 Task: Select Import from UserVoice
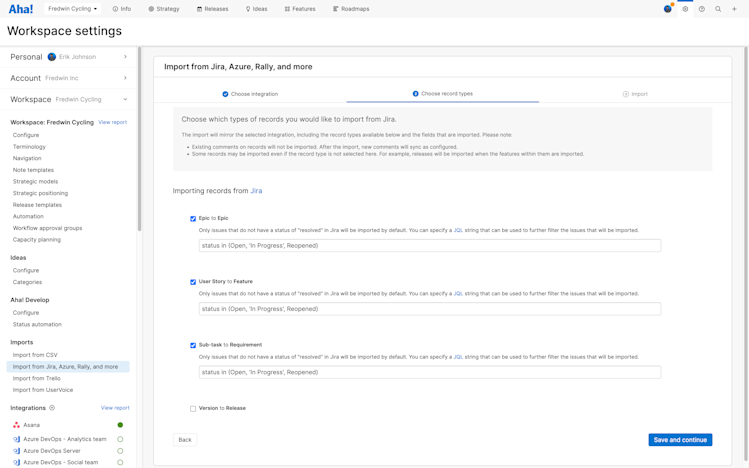tap(43, 390)
